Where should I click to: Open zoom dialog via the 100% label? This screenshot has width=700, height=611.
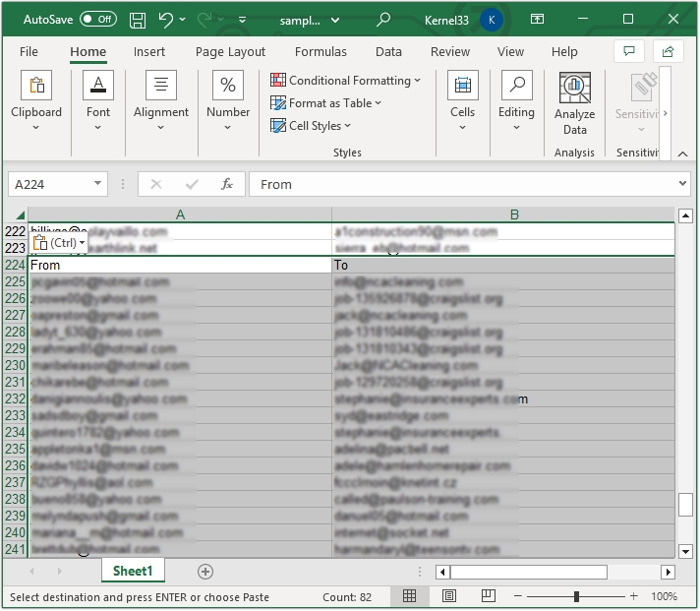click(664, 596)
